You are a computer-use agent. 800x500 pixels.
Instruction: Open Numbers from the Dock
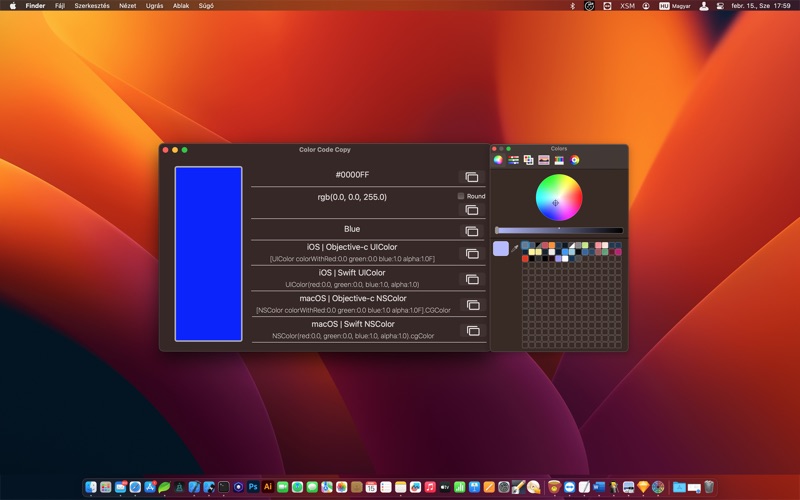pos(460,487)
